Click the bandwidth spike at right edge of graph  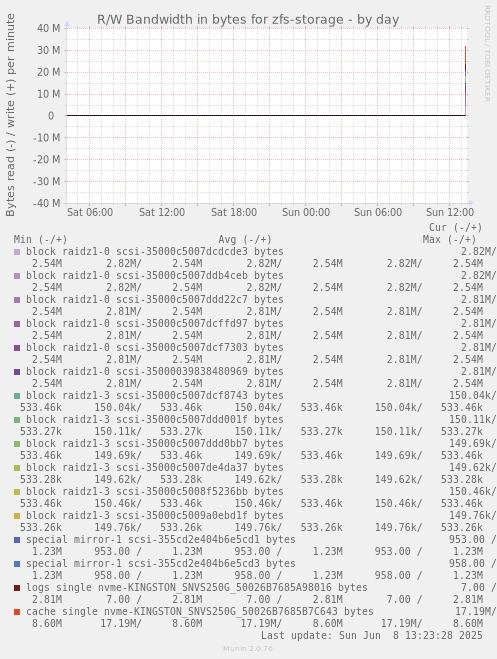(465, 81)
